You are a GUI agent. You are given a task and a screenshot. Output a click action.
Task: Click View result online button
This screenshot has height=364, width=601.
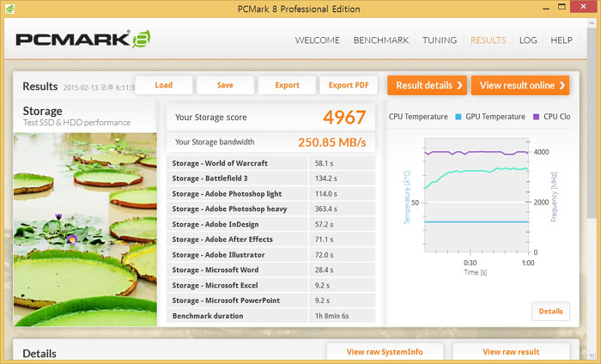520,85
